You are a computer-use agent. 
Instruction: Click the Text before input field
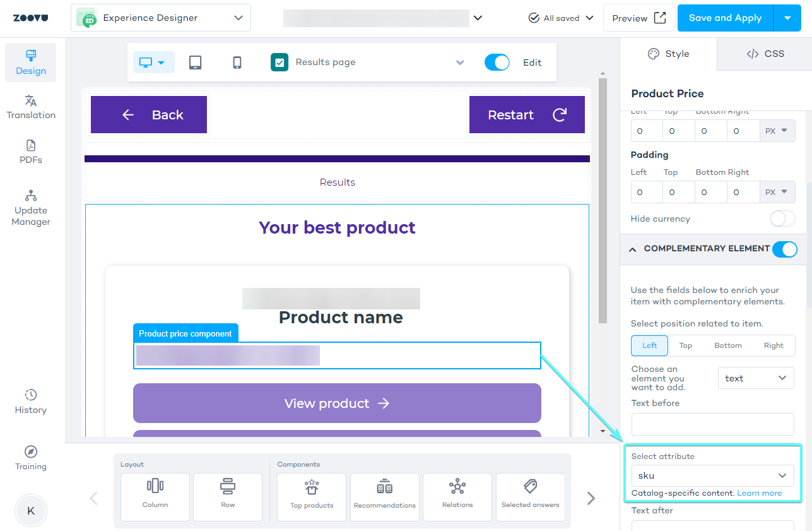(712, 424)
